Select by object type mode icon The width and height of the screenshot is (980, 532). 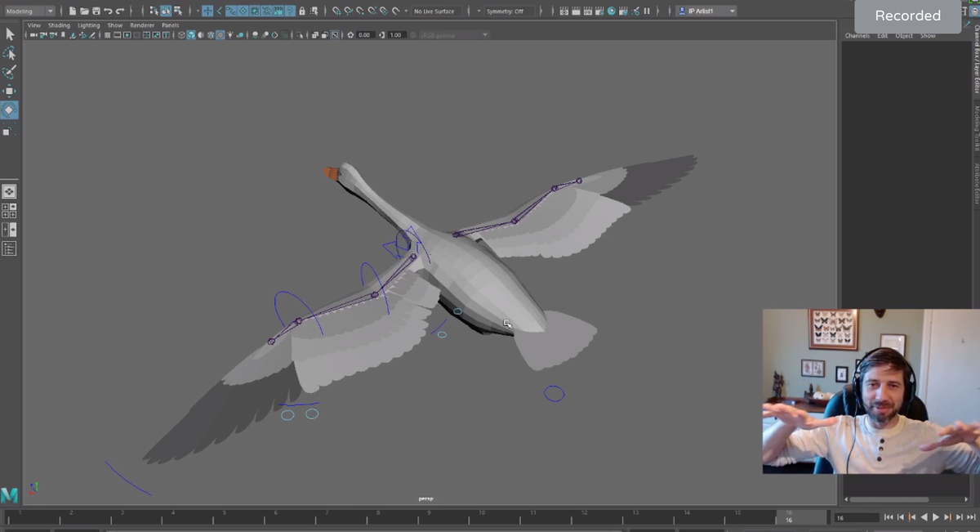point(166,11)
